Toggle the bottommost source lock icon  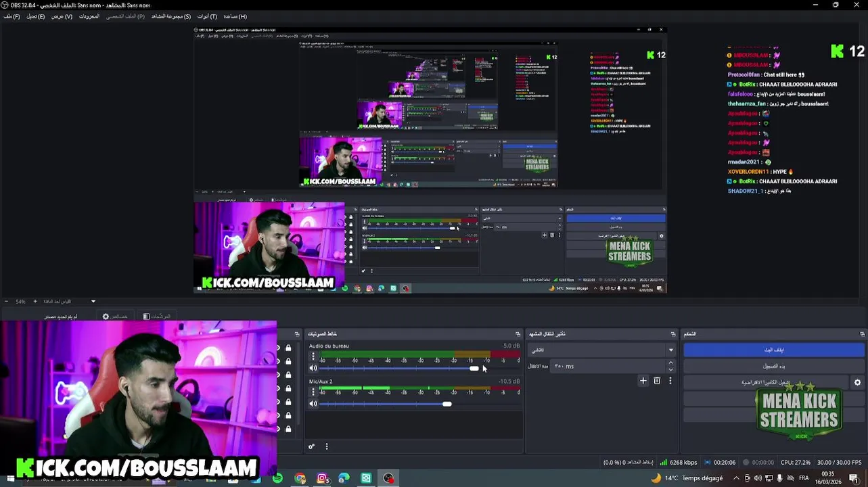click(288, 429)
